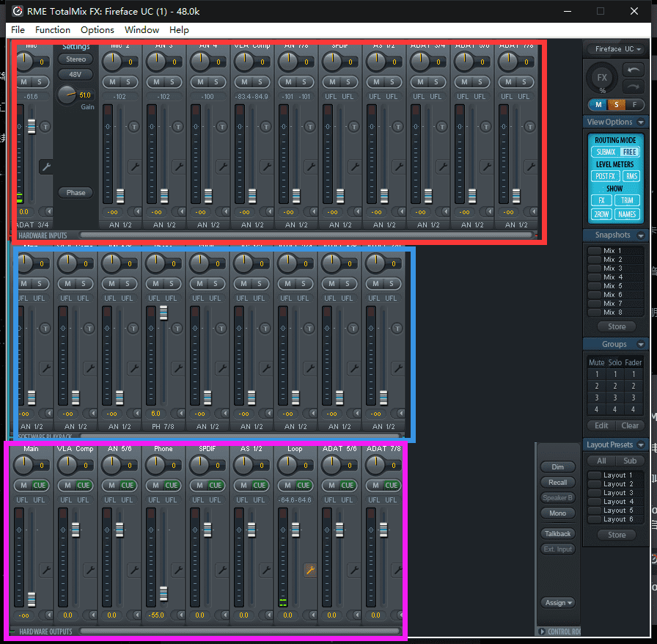
Task: Open the Assign dropdown in the control room
Action: (x=558, y=602)
